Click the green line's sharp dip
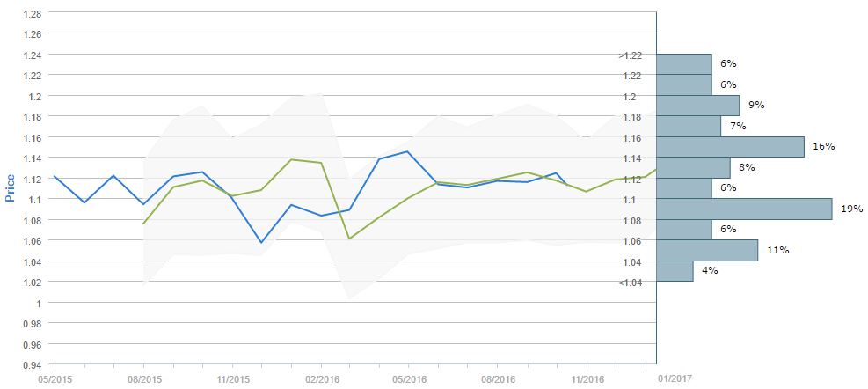The height and width of the screenshot is (389, 868). pos(349,239)
